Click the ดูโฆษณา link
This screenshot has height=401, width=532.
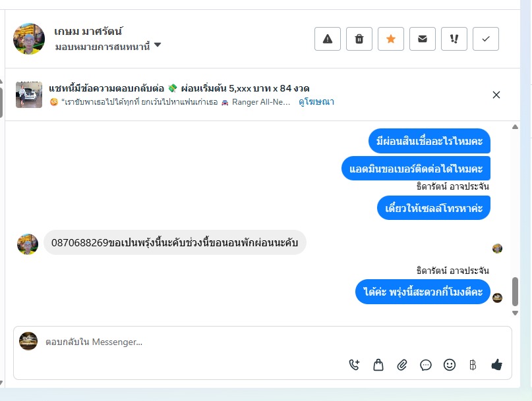point(316,102)
